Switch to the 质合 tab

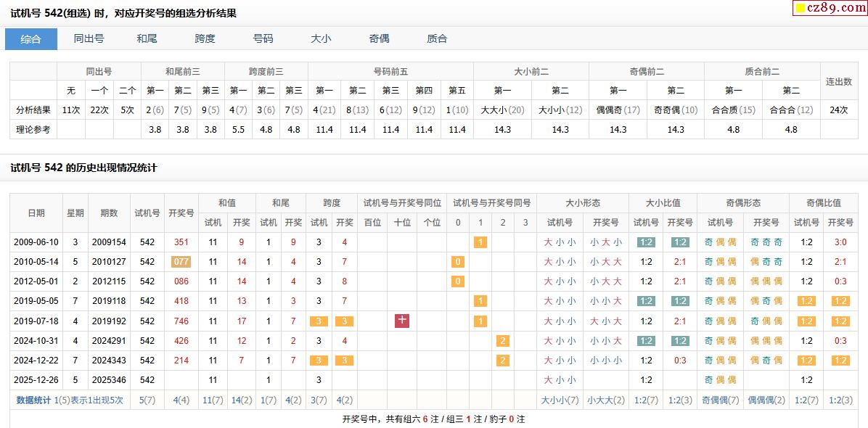[437, 39]
